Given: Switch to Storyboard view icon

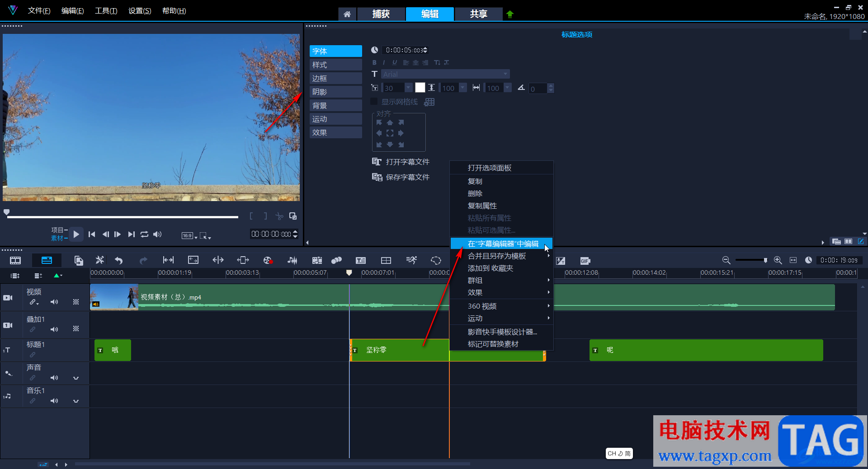Looking at the screenshot, I should [15, 260].
